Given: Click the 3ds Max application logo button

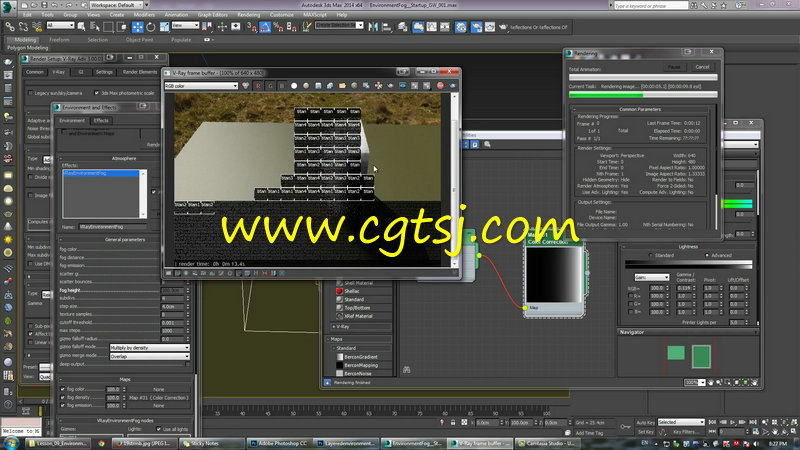Looking at the screenshot, I should click(8, 7).
